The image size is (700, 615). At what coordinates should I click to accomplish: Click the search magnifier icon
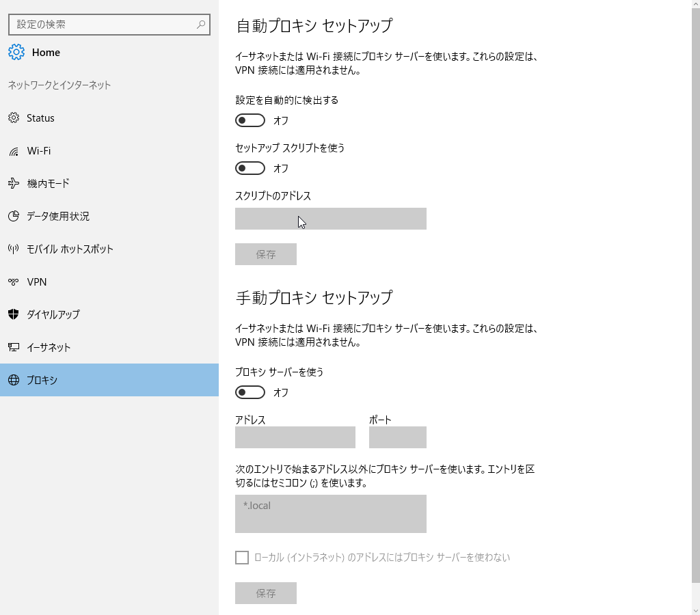point(201,24)
